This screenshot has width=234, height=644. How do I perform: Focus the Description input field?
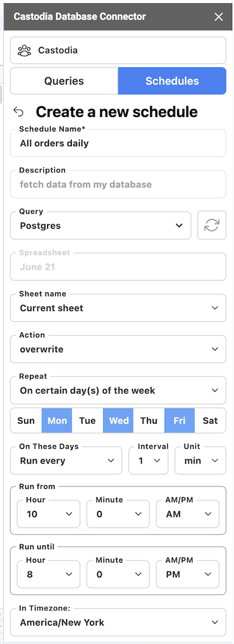[118, 184]
